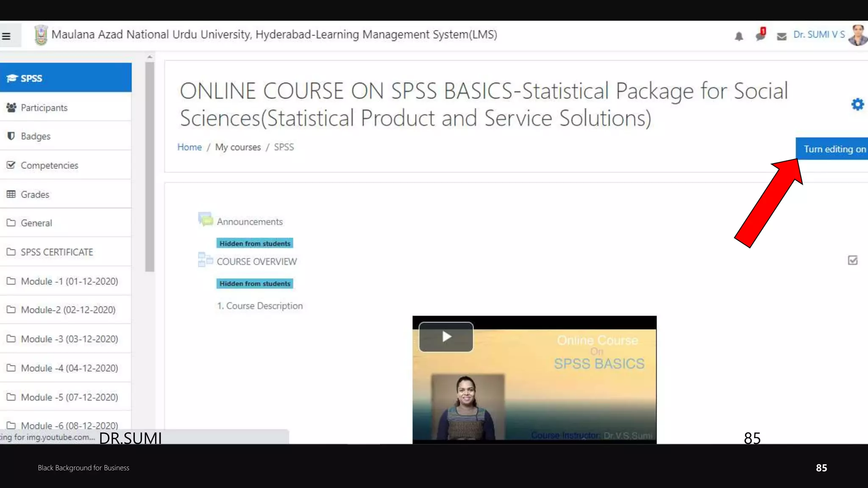Click the mail envelope icon
Viewport: 868px width, 488px height.
point(782,37)
